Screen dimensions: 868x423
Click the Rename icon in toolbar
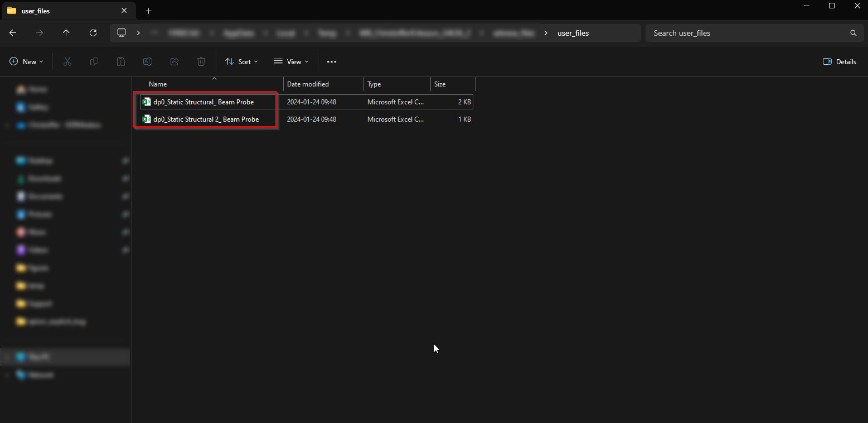pyautogui.click(x=148, y=61)
